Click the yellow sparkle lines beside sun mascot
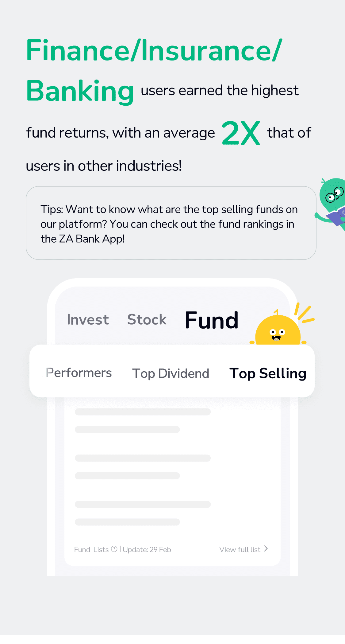The image size is (345, 644). click(x=304, y=313)
